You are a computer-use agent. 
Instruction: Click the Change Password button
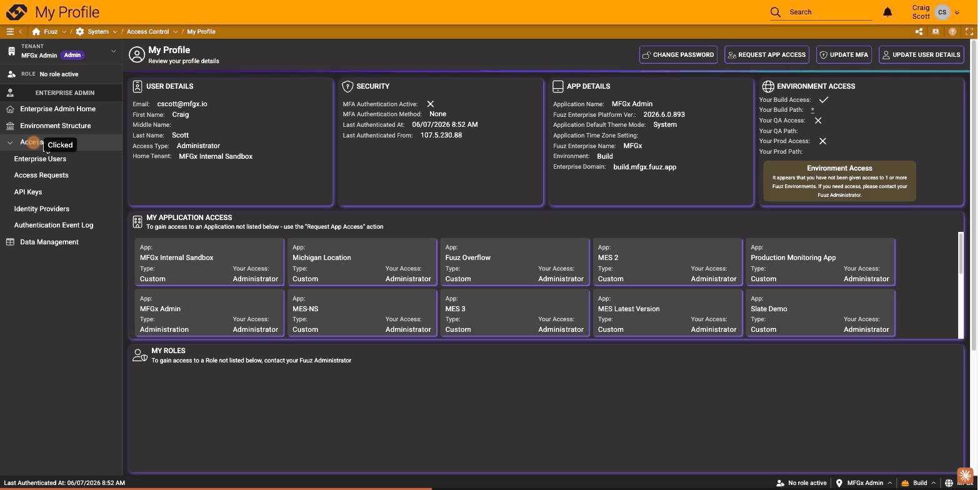coord(678,55)
